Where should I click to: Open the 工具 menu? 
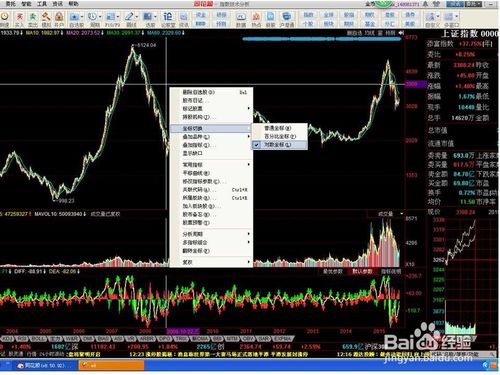[42, 4]
